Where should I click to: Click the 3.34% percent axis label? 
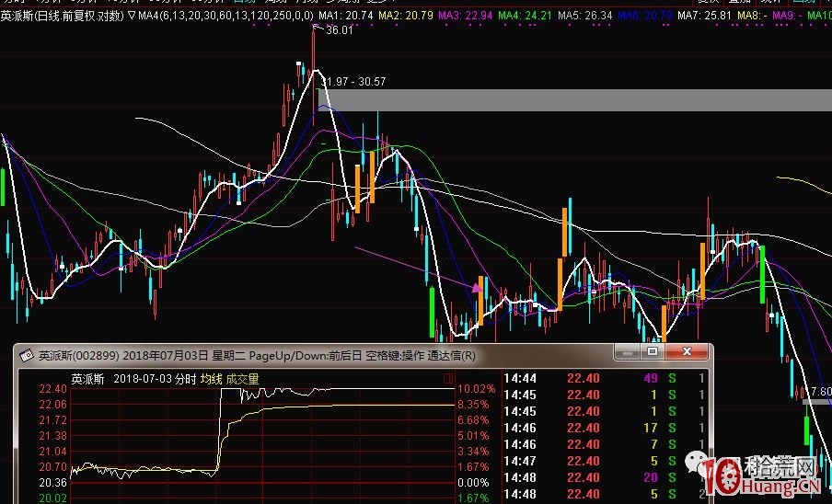[473, 452]
